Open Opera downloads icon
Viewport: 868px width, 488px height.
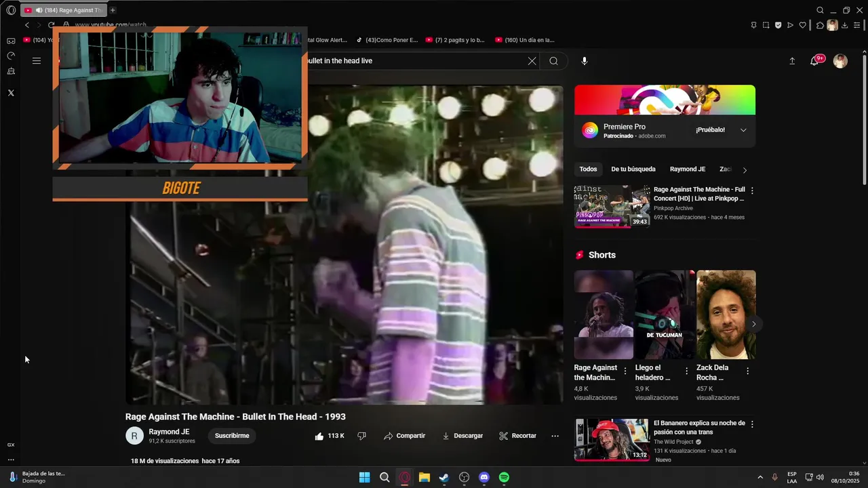845,25
